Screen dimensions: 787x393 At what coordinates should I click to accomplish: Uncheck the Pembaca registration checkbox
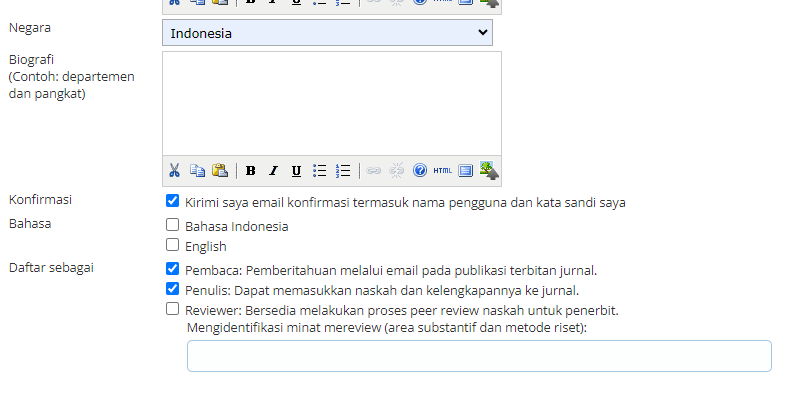coord(172,269)
